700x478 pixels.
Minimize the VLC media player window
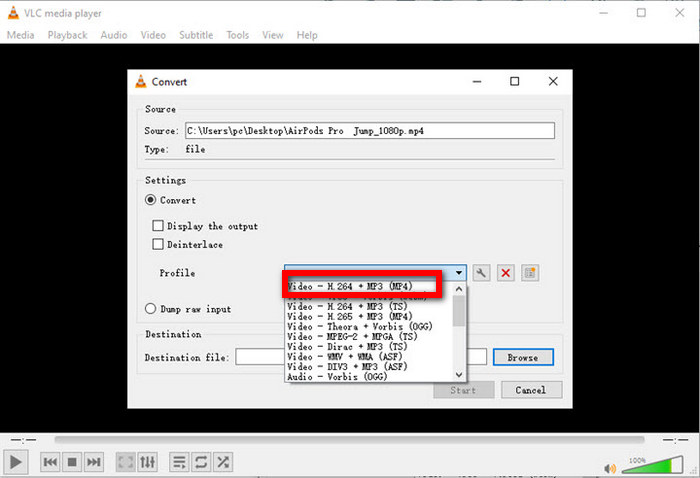[604, 13]
